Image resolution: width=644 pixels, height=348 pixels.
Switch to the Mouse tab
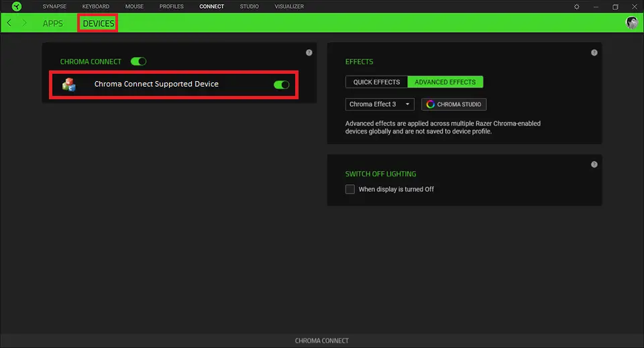[134, 7]
